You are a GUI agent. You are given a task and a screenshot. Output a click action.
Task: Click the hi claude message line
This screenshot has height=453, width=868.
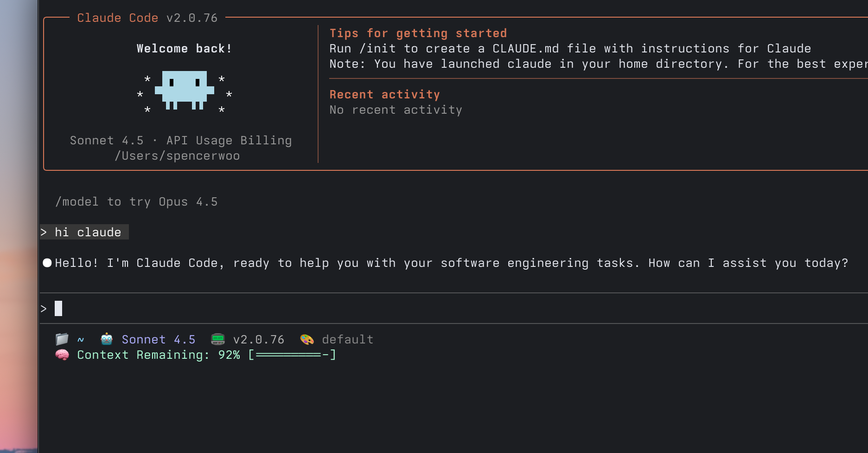[x=88, y=232]
